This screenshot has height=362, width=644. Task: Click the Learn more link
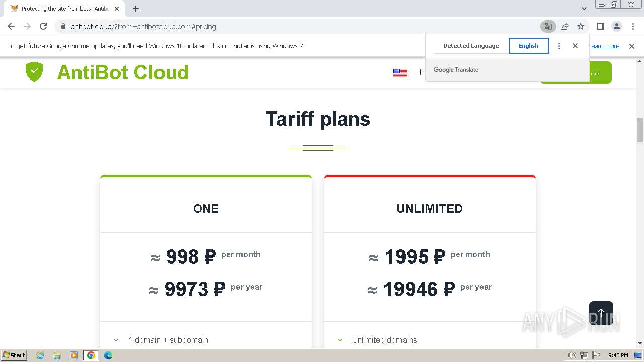coord(604,46)
